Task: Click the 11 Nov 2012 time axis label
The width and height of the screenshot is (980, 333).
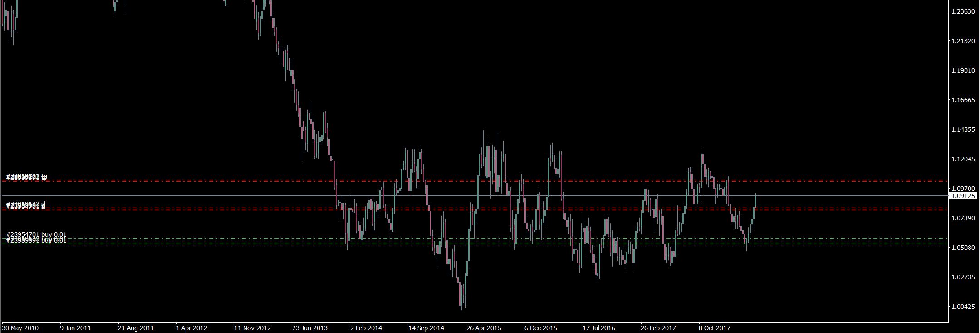Action: tap(252, 328)
